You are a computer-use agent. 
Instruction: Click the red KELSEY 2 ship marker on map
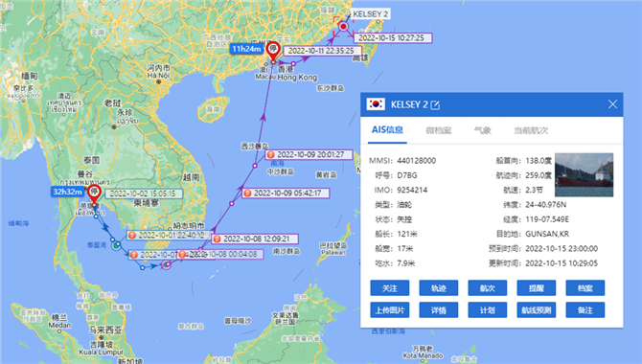[344, 27]
